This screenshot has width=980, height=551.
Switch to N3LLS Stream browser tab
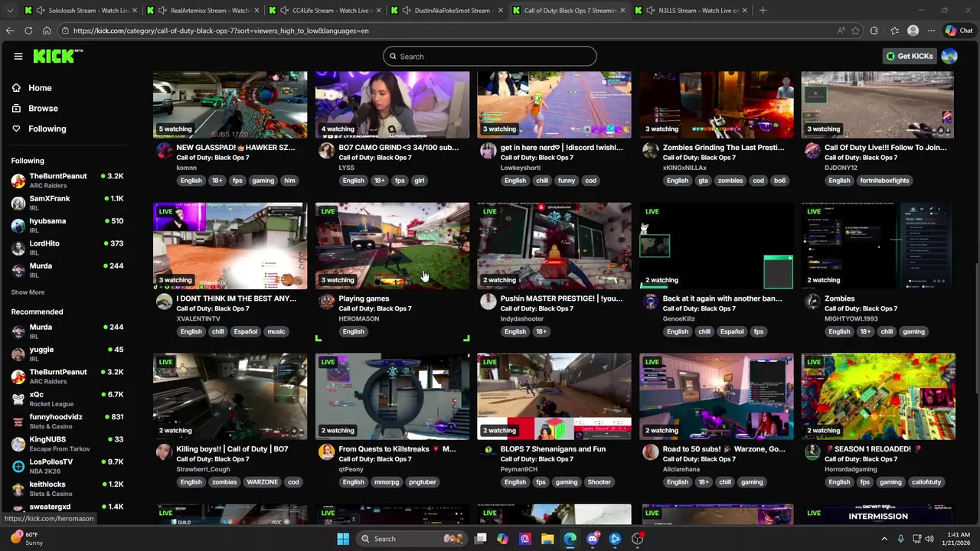690,10
